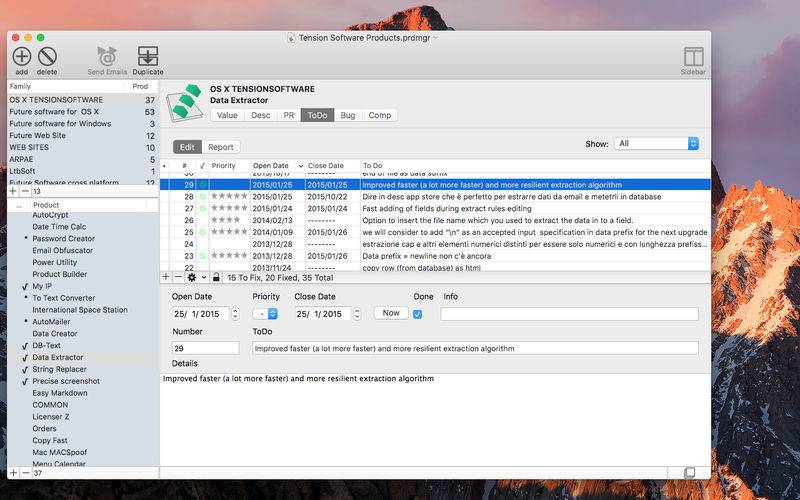The width and height of the screenshot is (800, 500).
Task: Uncheck the Done checkbox
Action: [x=417, y=314]
